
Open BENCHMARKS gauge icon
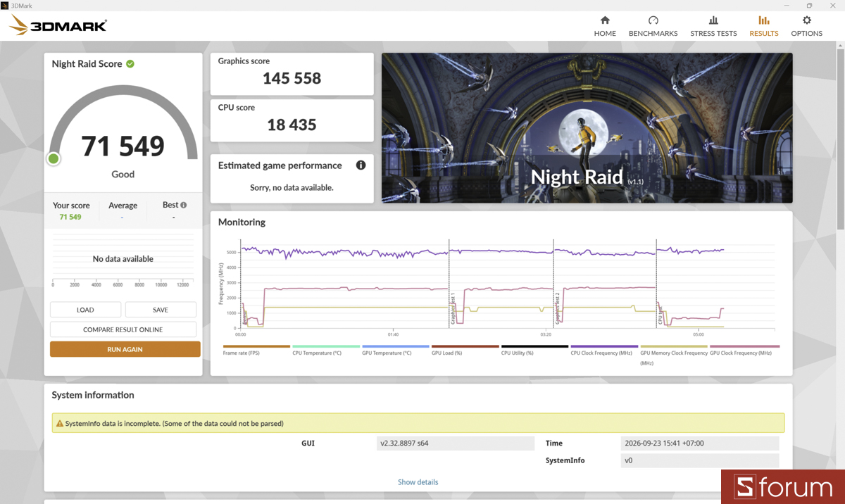pyautogui.click(x=653, y=20)
